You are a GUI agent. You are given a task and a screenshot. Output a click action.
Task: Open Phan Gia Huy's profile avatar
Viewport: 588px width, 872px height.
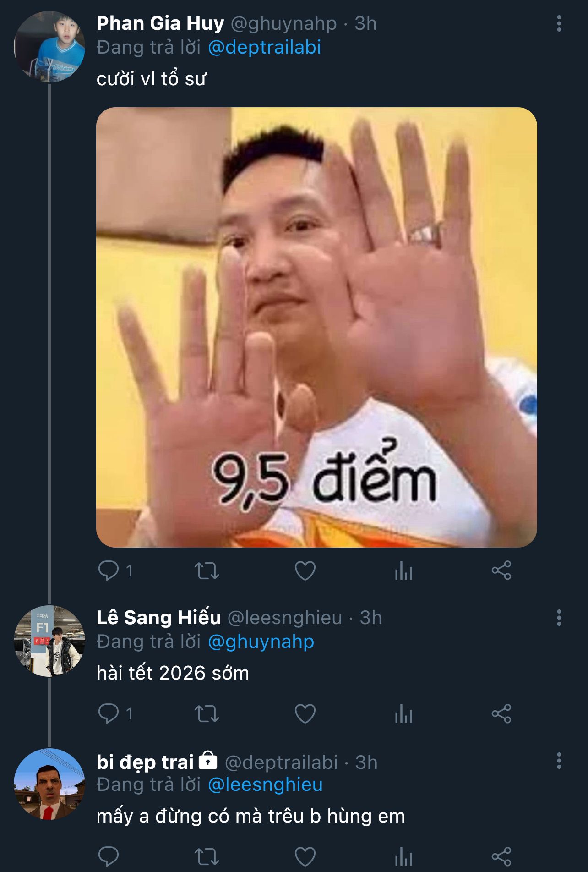tap(49, 47)
